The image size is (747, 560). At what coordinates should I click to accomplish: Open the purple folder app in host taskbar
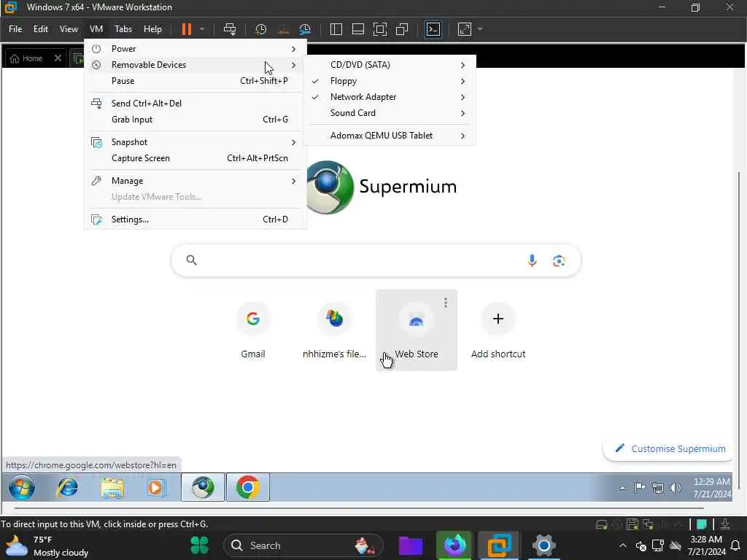coord(410,545)
